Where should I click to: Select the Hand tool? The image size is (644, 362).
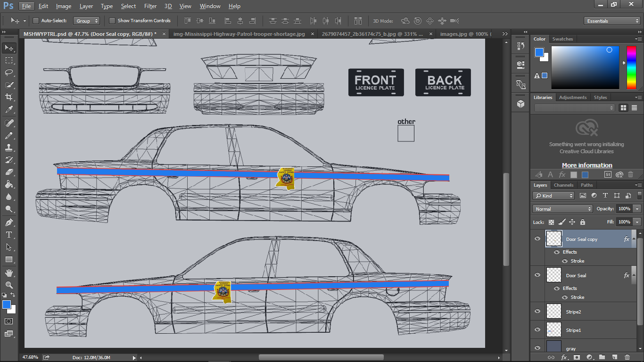pyautogui.click(x=8, y=272)
